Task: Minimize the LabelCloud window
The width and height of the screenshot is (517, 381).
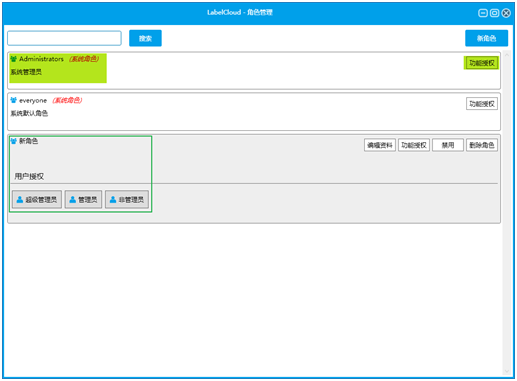Action: tap(483, 13)
